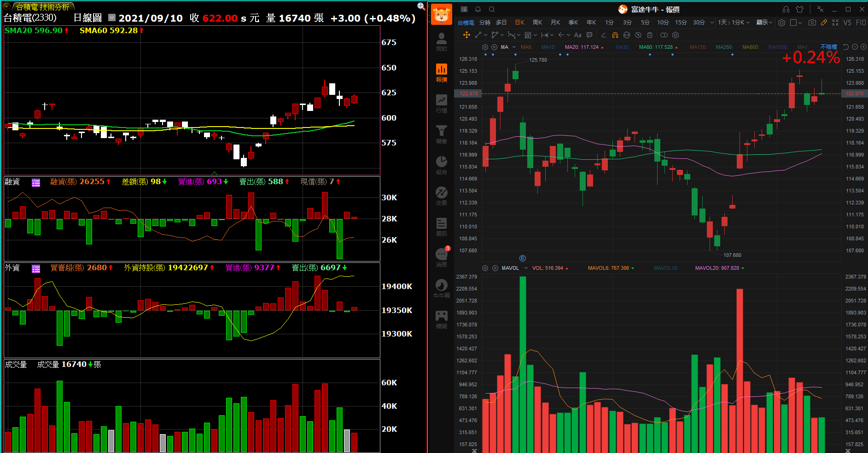Viewport: 868px width, 453px height.
Task: Open 融資 panel purple list icon
Action: (36, 183)
